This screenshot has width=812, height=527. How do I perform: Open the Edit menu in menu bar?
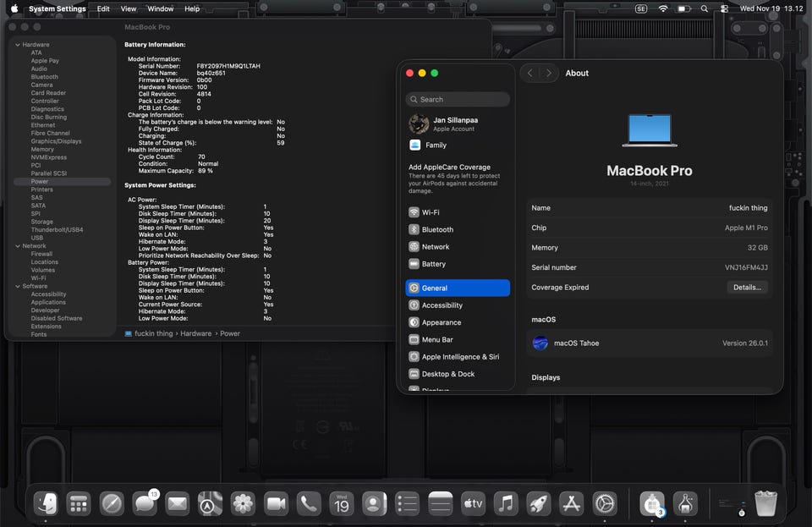click(x=103, y=8)
